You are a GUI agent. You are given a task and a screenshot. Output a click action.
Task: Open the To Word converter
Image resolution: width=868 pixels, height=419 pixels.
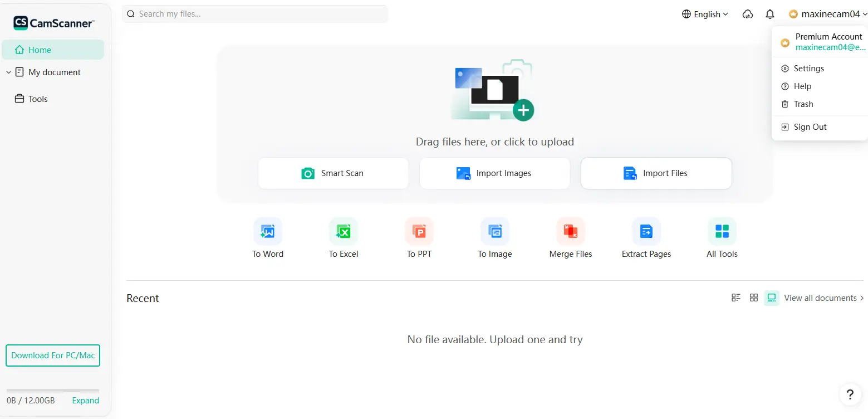pos(268,238)
